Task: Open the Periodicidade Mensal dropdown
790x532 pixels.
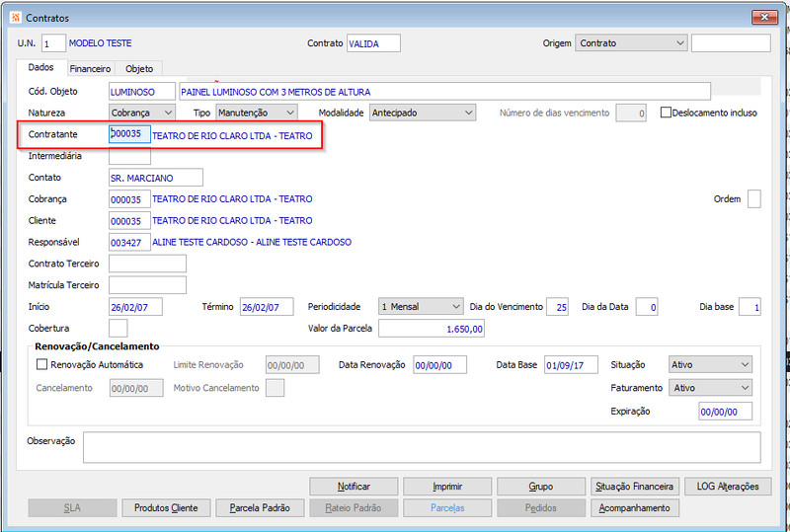Action: pyautogui.click(x=421, y=307)
